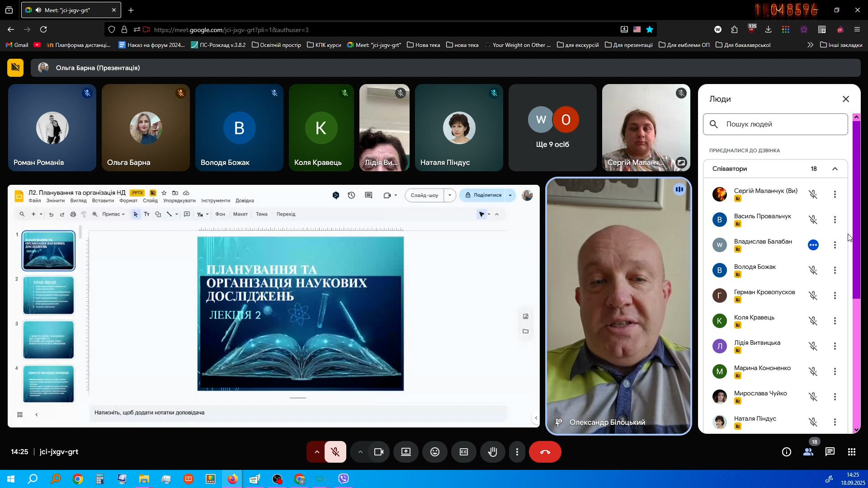Open Firefox from the Windows taskbar
The image size is (868, 488).
click(232, 479)
